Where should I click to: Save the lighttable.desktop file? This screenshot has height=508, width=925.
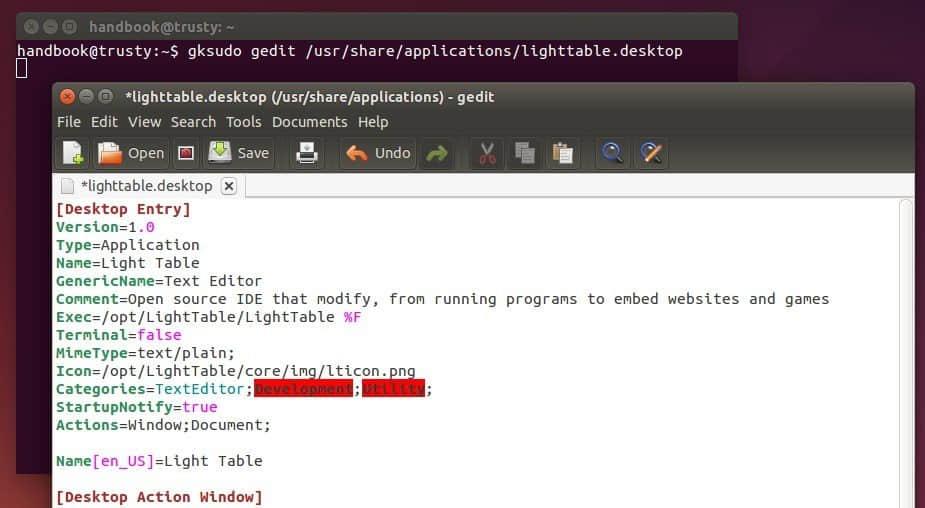pyautogui.click(x=238, y=153)
